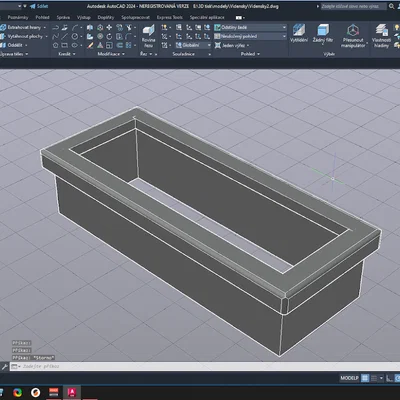400x400 pixels.
Task: Switch to the Express Tools tab
Action: [x=170, y=17]
